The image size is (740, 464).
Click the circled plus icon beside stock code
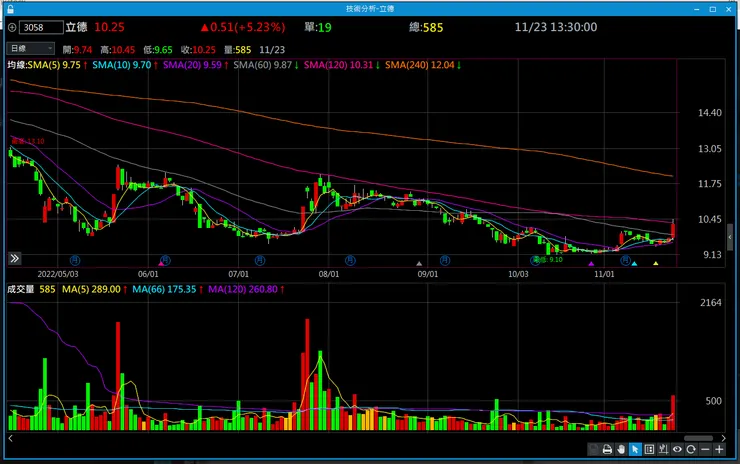(x=12, y=27)
